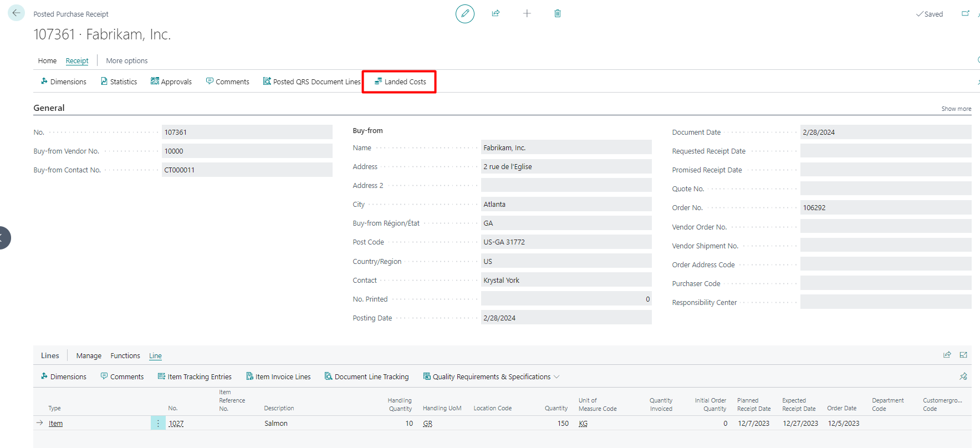980x448 pixels.
Task: Click item number 1027 link
Action: pyautogui.click(x=176, y=423)
